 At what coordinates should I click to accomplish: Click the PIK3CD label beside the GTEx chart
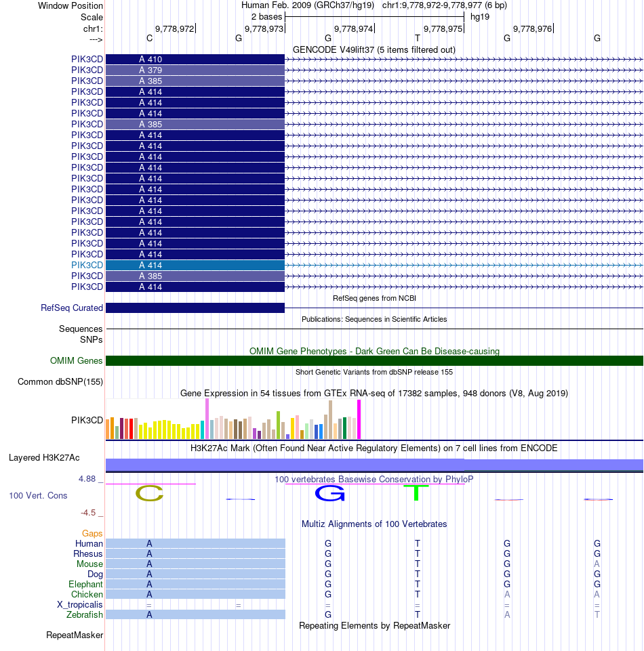pyautogui.click(x=87, y=420)
